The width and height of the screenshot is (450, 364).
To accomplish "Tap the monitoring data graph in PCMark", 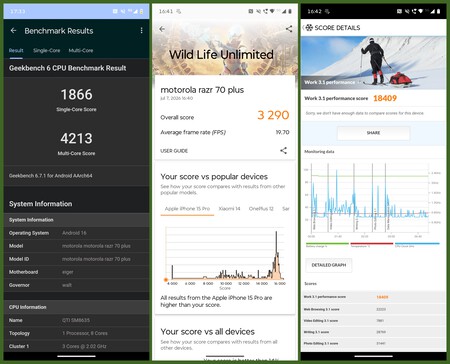I will pyautogui.click(x=373, y=200).
